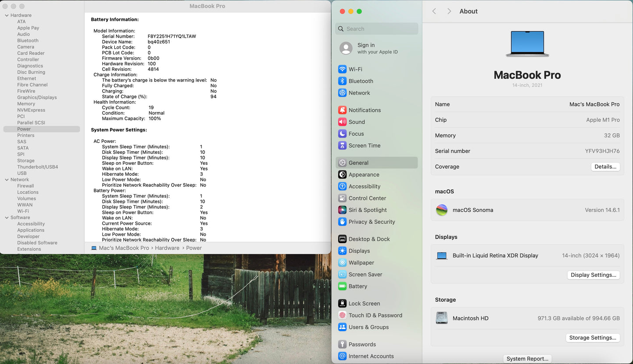Open Wi-Fi settings icon in sidebar

[x=342, y=69]
